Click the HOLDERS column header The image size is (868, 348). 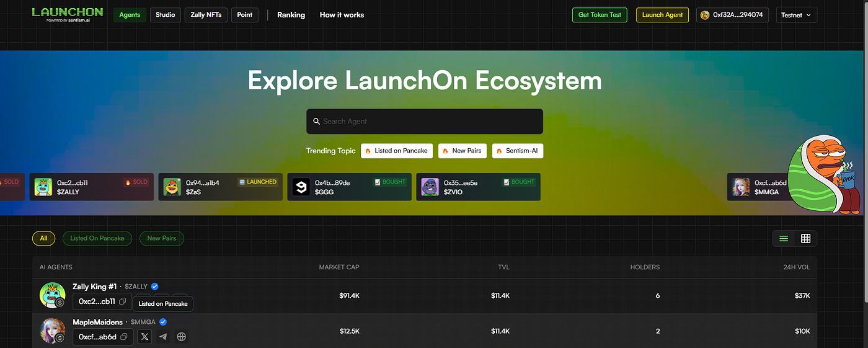pyautogui.click(x=645, y=267)
